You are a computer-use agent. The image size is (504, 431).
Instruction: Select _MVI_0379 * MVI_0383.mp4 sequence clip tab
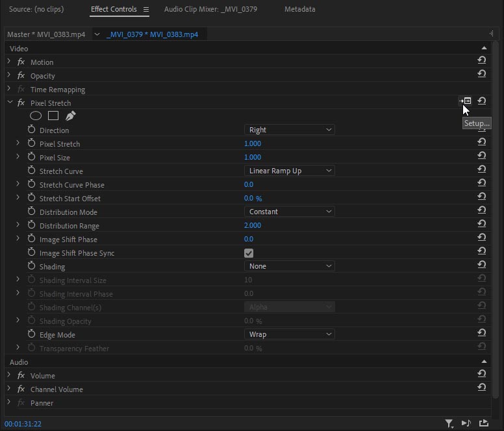point(152,34)
